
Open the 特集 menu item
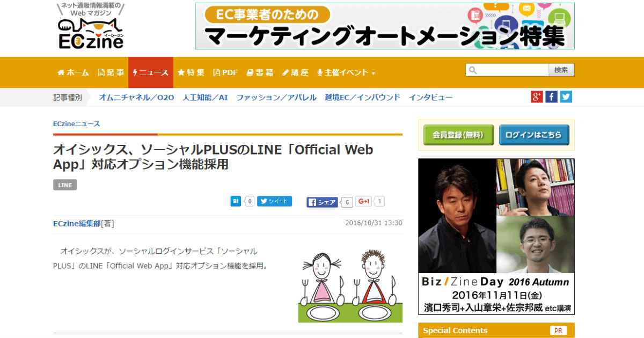pyautogui.click(x=191, y=72)
